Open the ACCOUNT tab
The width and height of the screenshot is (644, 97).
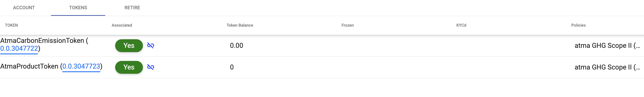tap(24, 8)
